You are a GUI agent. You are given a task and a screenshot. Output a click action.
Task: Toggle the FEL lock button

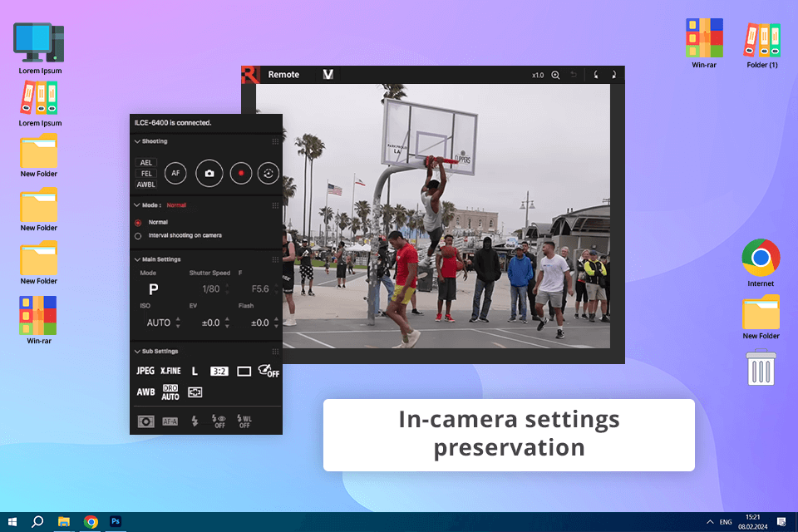146,174
